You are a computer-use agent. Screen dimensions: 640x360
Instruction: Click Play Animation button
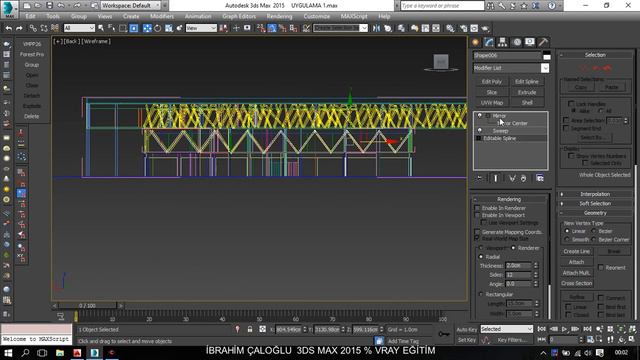click(x=565, y=329)
